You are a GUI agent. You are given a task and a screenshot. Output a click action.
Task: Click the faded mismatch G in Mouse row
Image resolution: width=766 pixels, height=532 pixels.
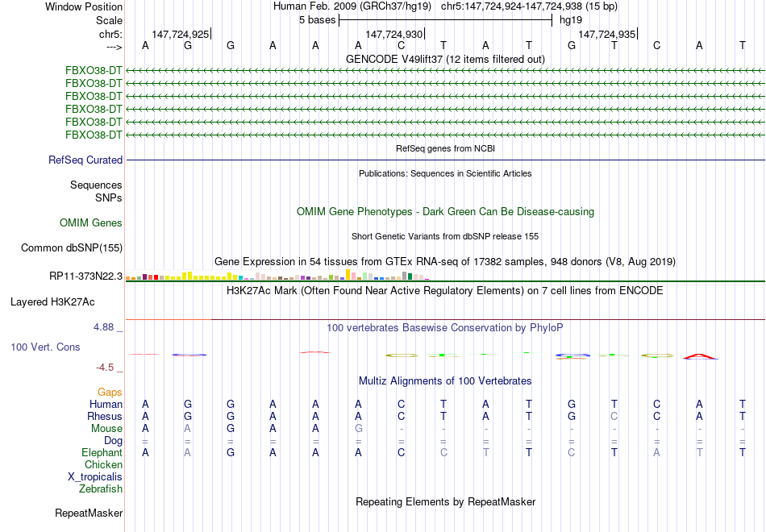point(359,429)
